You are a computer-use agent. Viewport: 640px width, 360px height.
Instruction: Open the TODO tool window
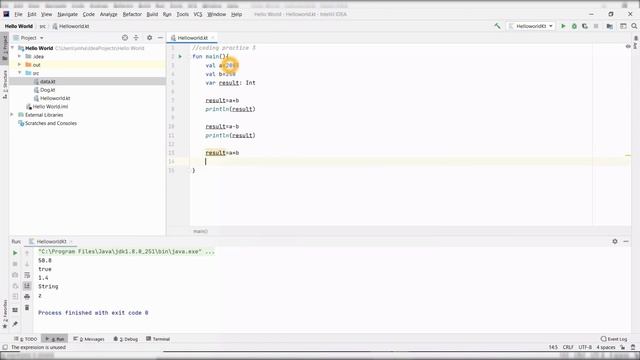point(26,339)
